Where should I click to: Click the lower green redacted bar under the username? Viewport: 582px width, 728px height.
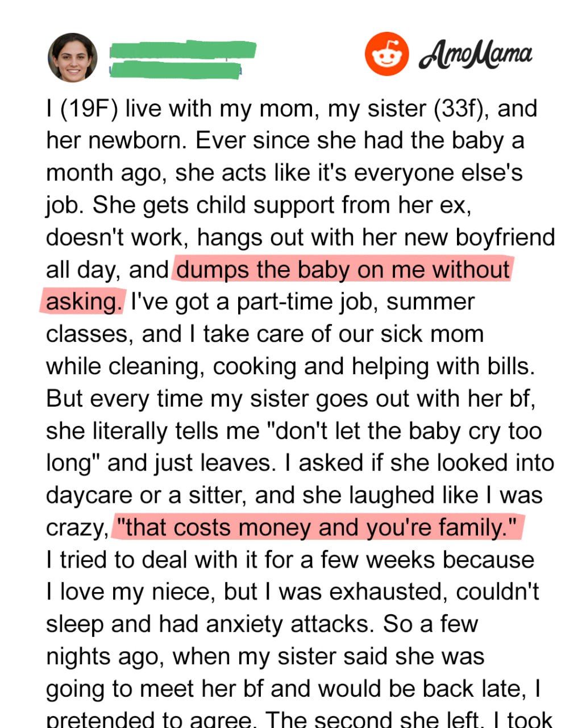click(x=175, y=71)
